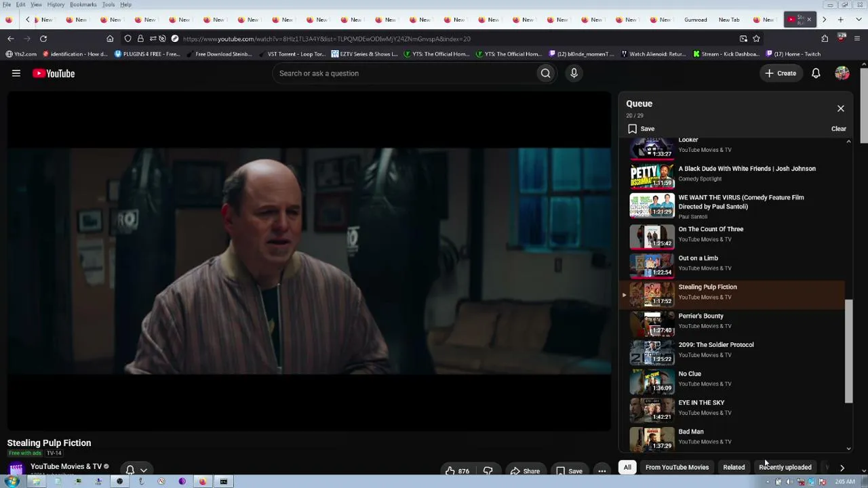Viewport: 868px width, 488px height.
Task: Open the Tools menu
Action: [108, 5]
